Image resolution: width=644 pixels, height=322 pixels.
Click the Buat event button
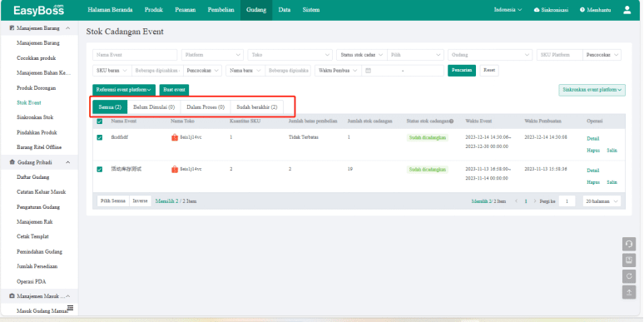pos(174,90)
